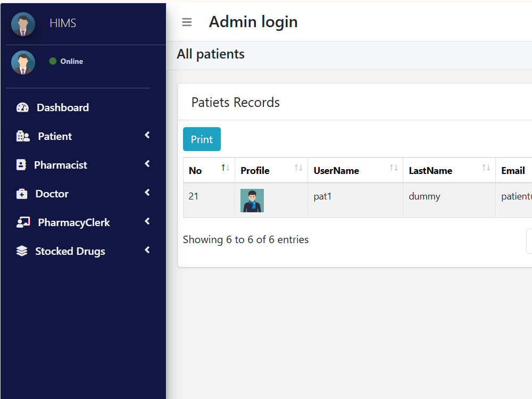Expand the PharmacyClerk submenu chevron
The image size is (532, 399).
(x=147, y=221)
